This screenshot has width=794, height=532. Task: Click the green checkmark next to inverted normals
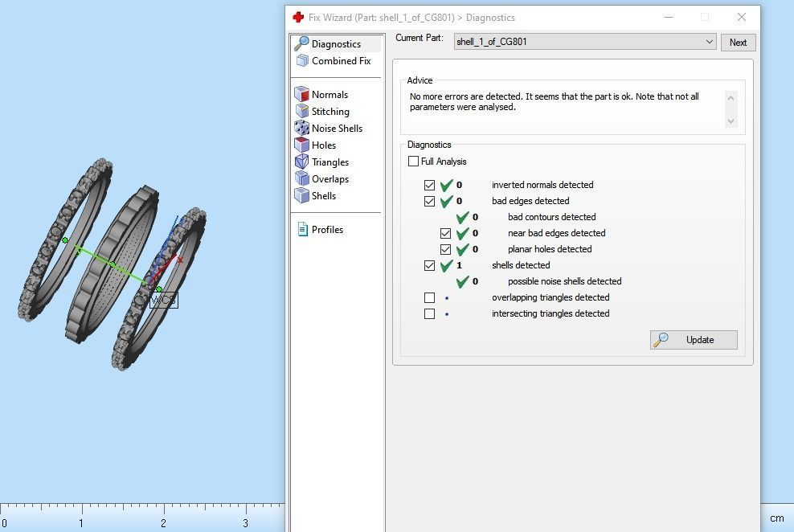(446, 186)
